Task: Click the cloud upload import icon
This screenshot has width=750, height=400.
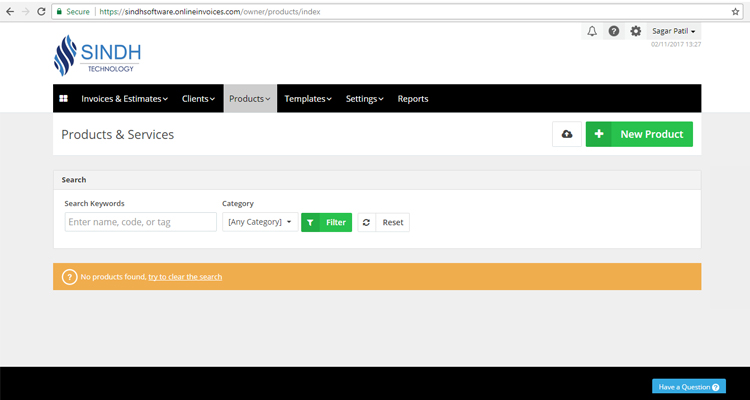Action: point(567,134)
